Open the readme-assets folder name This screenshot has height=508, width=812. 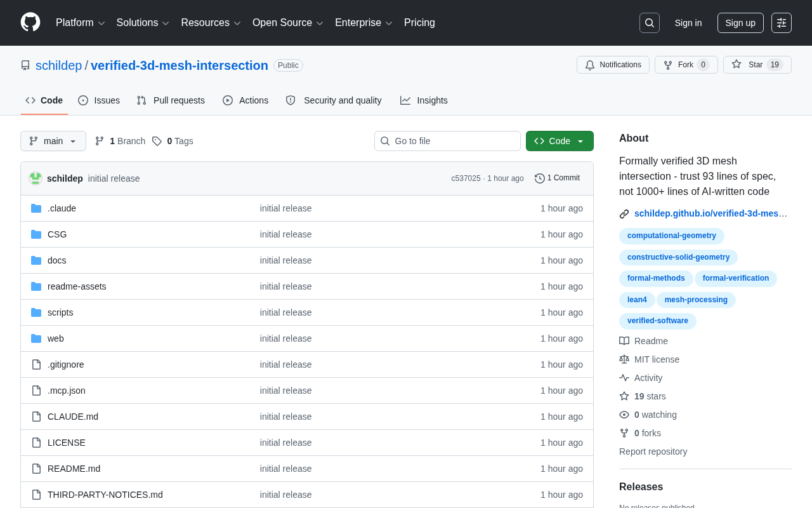pos(77,286)
